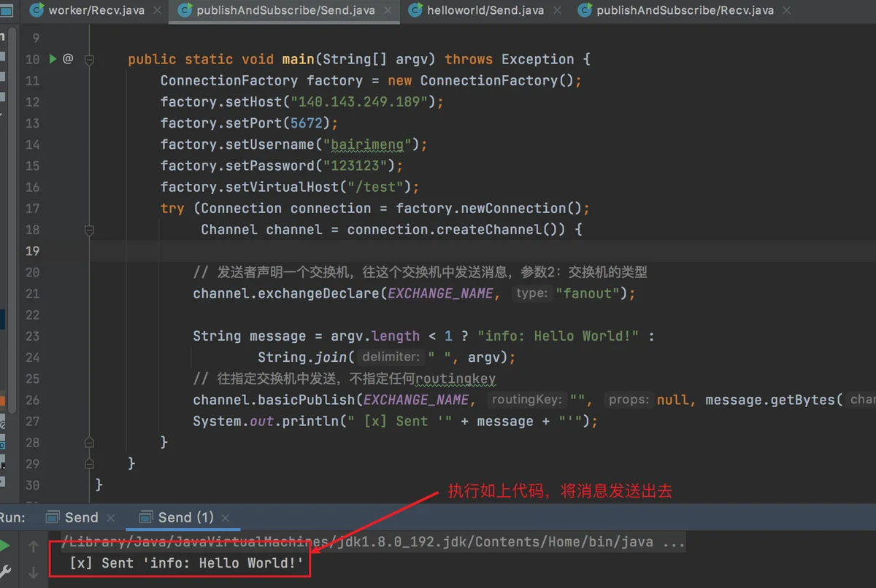Close the publishAndSubscribe/Recv.java editor tab
The height and width of the screenshot is (588, 876).
[788, 10]
